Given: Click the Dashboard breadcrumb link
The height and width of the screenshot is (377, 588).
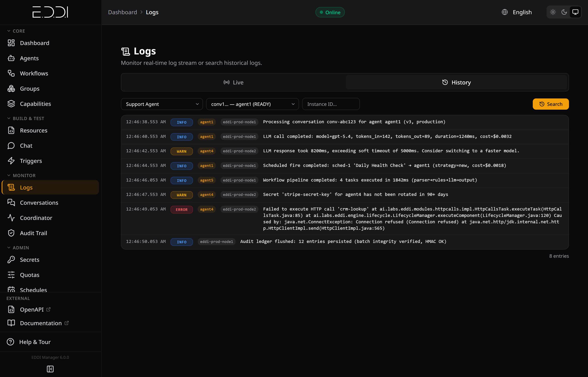Looking at the screenshot, I should tap(122, 12).
